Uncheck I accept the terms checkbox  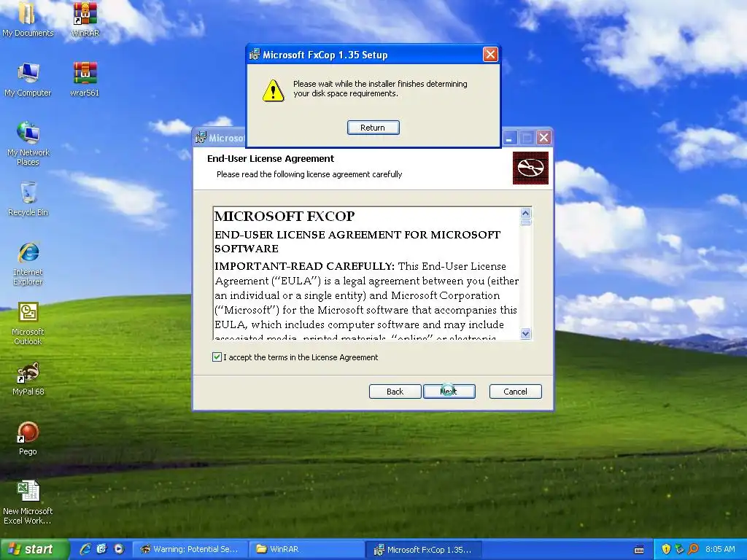[217, 357]
